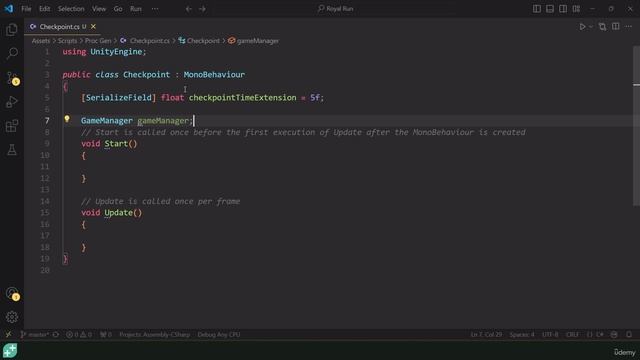Open the View menu
The width and height of the screenshot is (640, 360).
pyautogui.click(x=99, y=9)
